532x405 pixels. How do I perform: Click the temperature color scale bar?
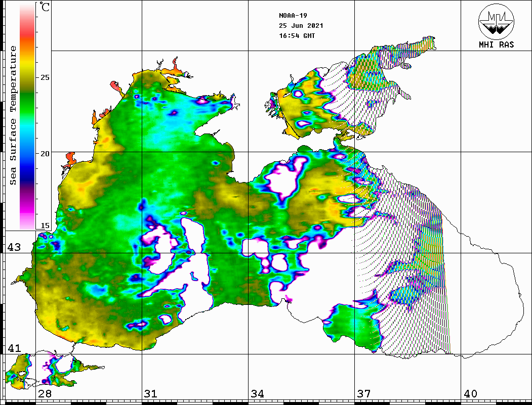pos(27,116)
